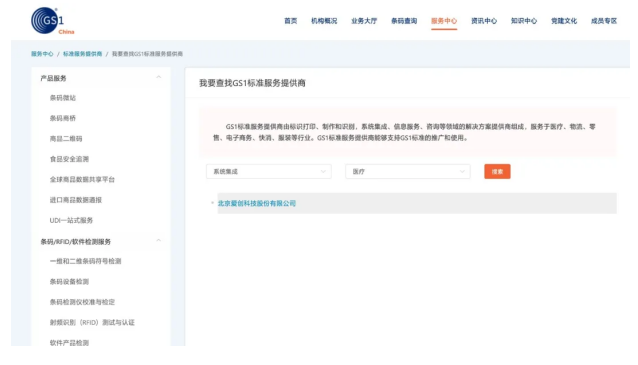Open 软件产品检测 in sidebar
Screen dimensions: 638x365
pos(69,343)
